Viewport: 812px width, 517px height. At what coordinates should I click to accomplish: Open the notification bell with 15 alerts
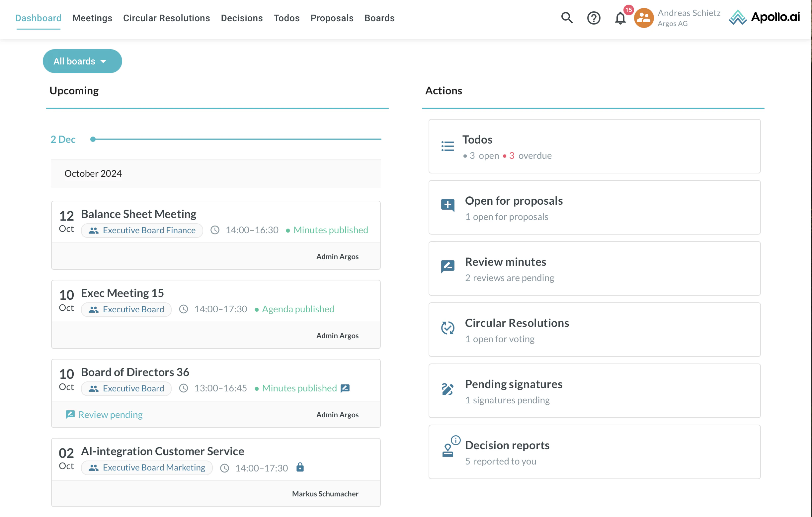click(620, 19)
